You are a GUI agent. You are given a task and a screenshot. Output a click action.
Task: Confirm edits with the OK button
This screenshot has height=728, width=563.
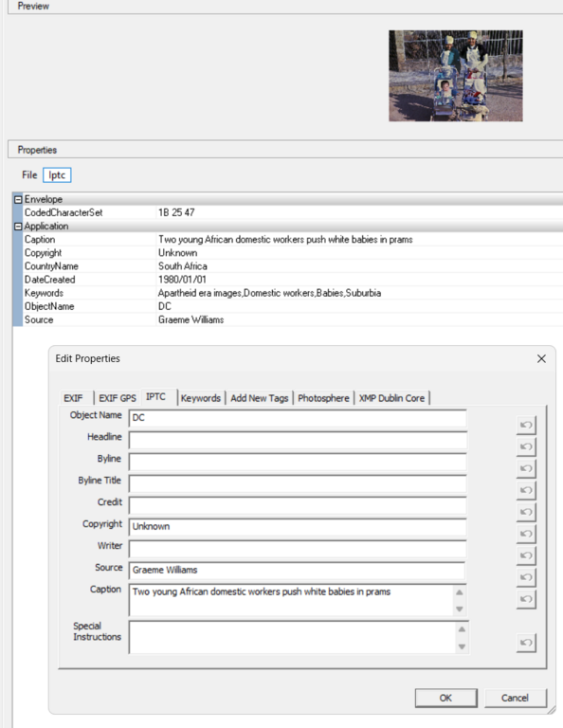pos(445,698)
